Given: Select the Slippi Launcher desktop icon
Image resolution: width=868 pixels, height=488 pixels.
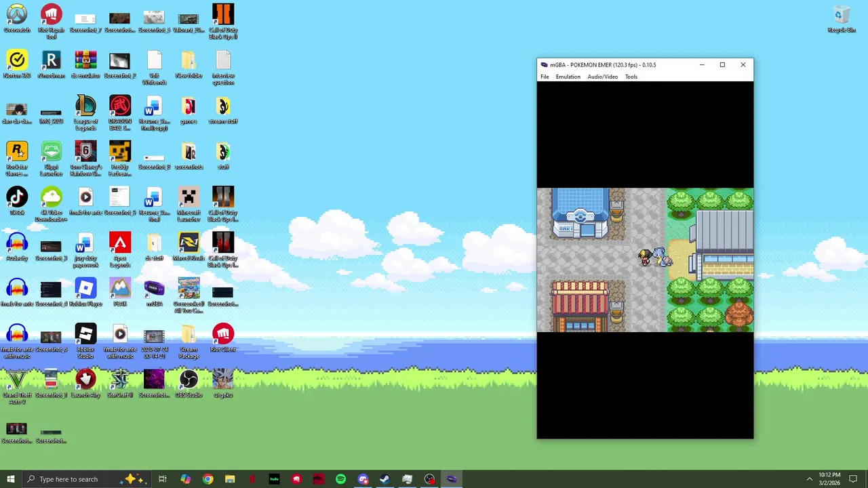Looking at the screenshot, I should [51, 159].
